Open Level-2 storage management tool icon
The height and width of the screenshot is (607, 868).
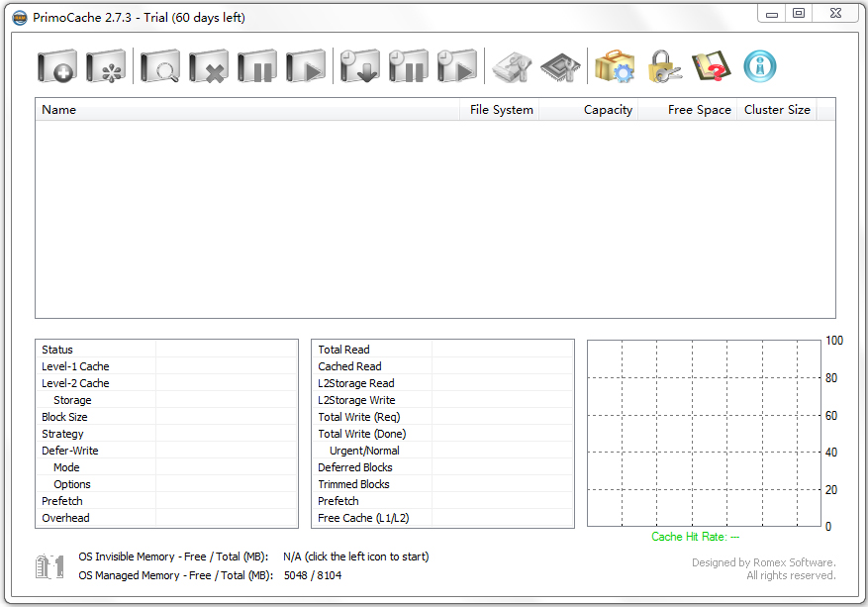point(513,67)
